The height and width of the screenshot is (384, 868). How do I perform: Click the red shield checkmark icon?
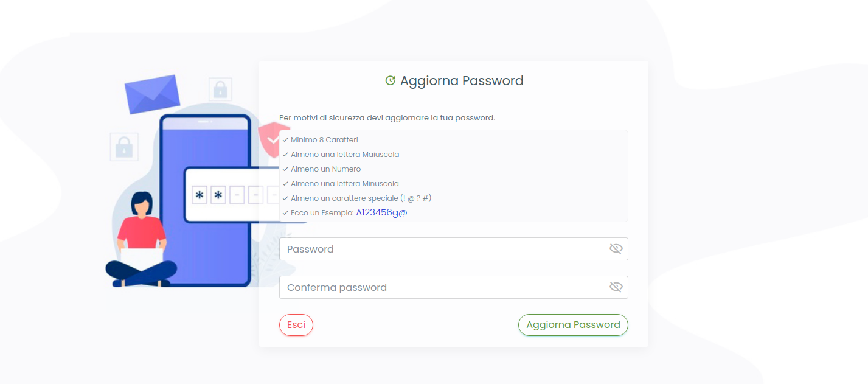coord(273,139)
